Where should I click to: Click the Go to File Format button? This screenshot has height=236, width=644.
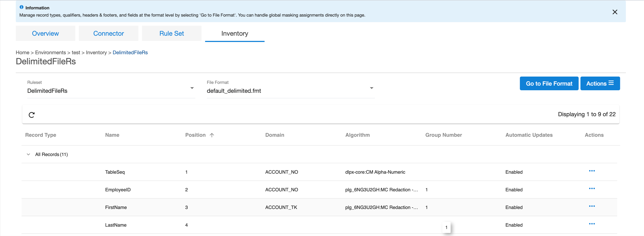(549, 83)
